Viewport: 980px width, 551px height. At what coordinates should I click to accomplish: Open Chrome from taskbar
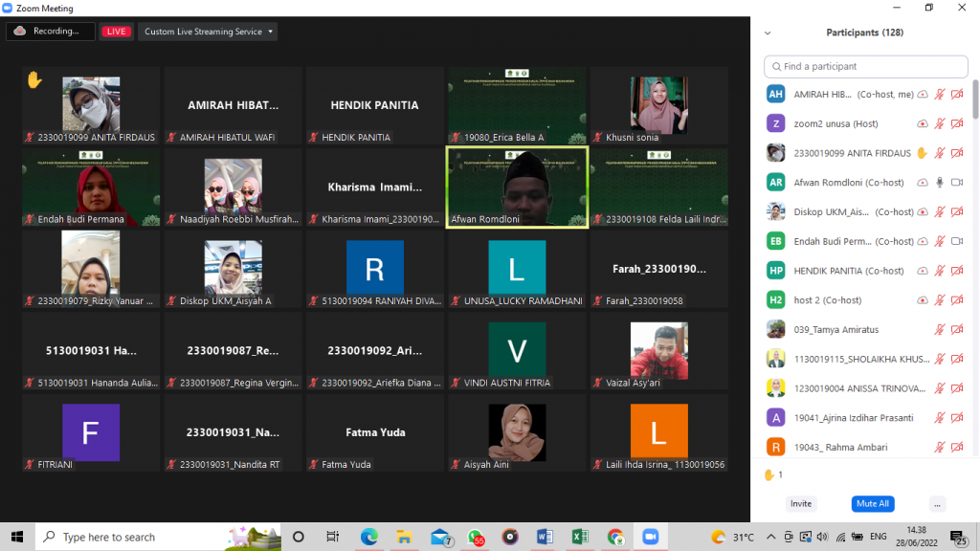pos(615,537)
